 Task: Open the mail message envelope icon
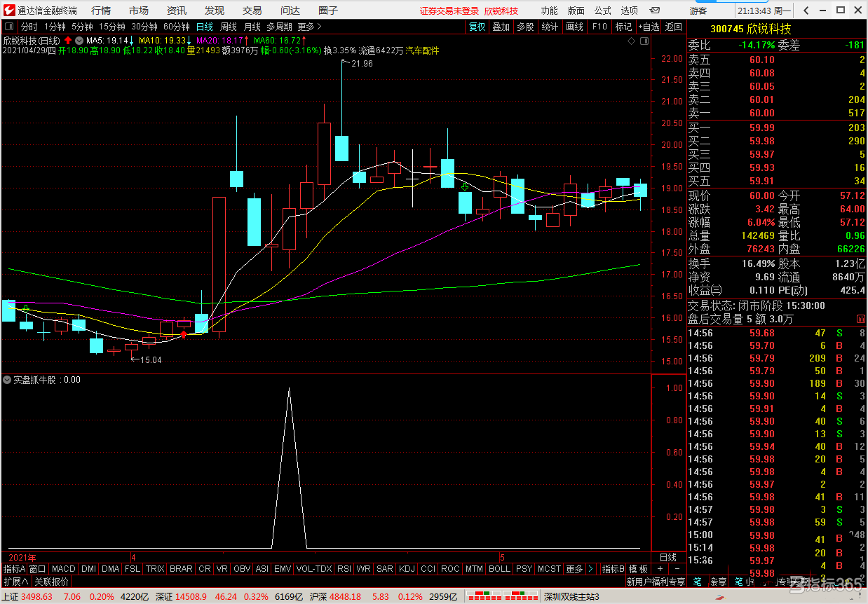coord(653,11)
